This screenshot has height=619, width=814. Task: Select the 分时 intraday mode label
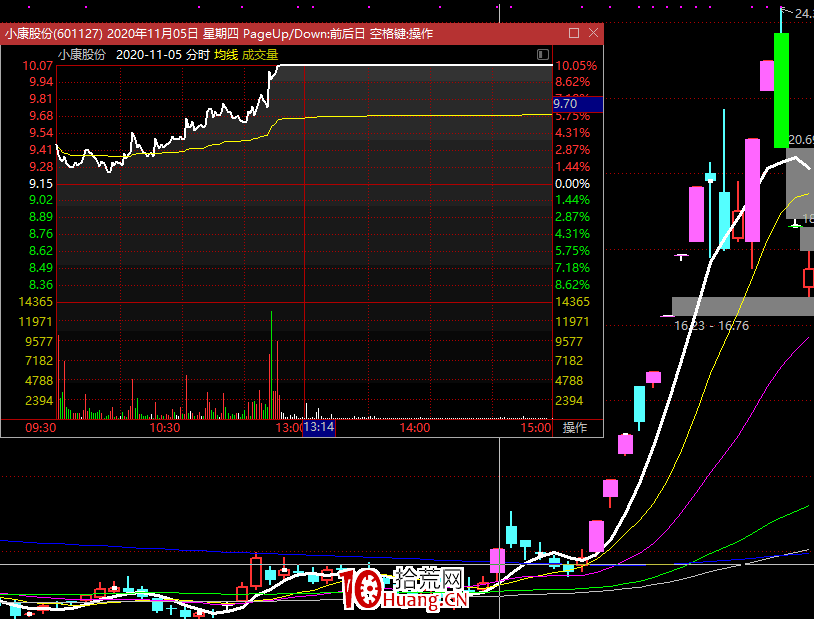coord(197,54)
